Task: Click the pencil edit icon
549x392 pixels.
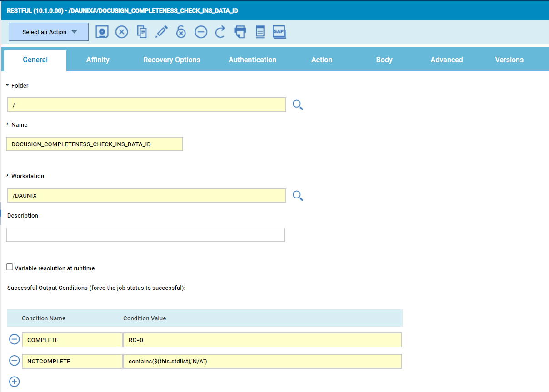Action: 161,32
